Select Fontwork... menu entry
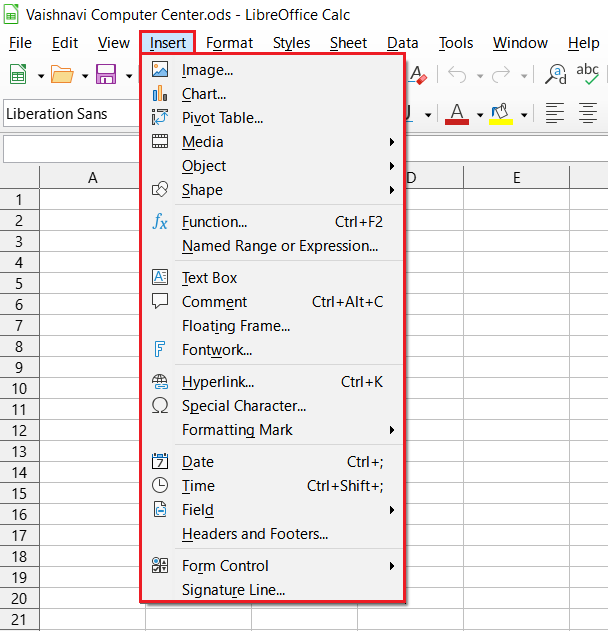 [272, 350]
